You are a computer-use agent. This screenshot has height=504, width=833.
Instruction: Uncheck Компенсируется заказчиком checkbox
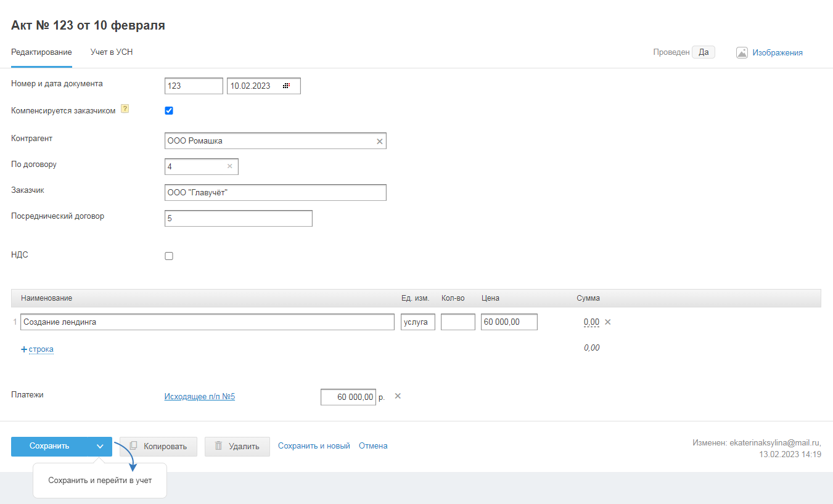pos(169,111)
